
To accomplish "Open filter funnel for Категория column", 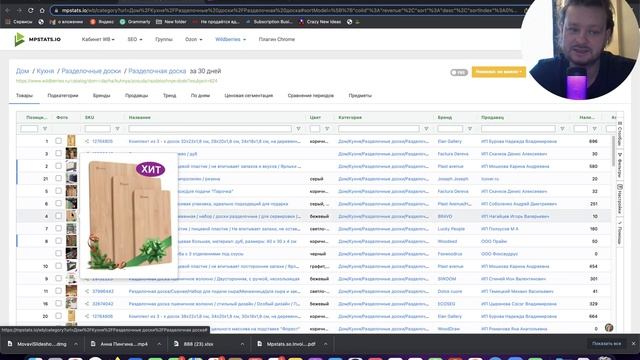I will pos(426,129).
